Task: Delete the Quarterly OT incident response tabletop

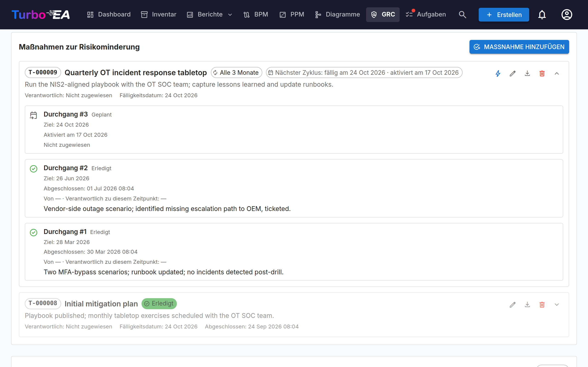Action: [x=542, y=73]
